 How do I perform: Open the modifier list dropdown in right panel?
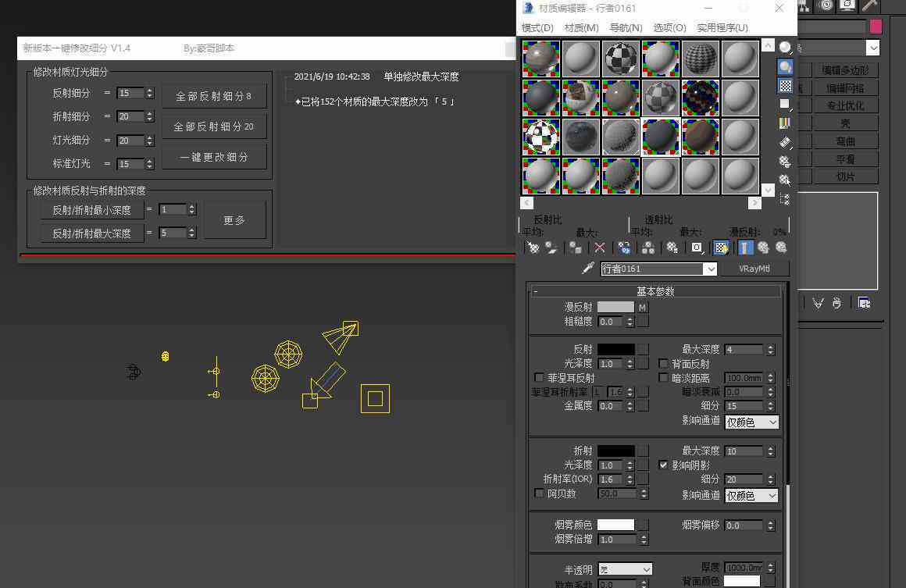(x=873, y=48)
